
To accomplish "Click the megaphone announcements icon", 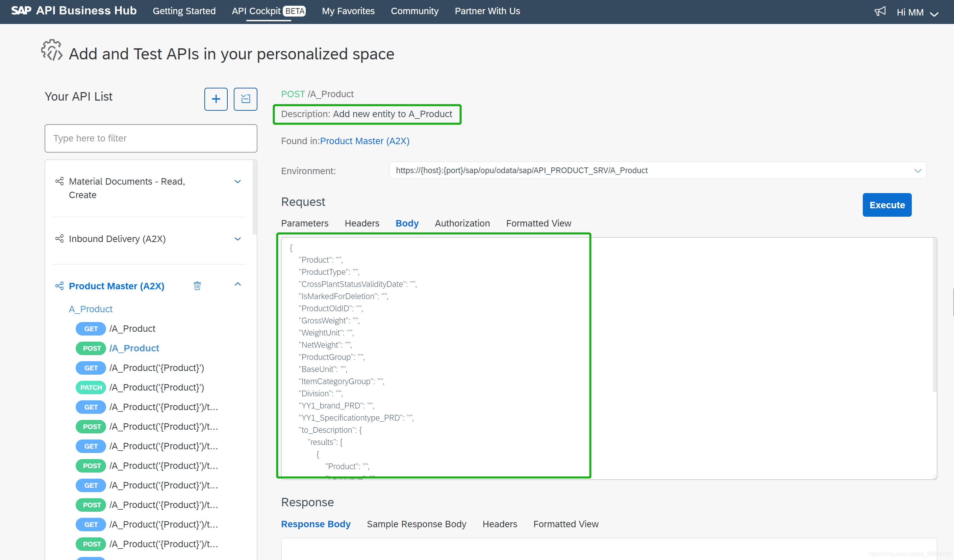I will (880, 11).
